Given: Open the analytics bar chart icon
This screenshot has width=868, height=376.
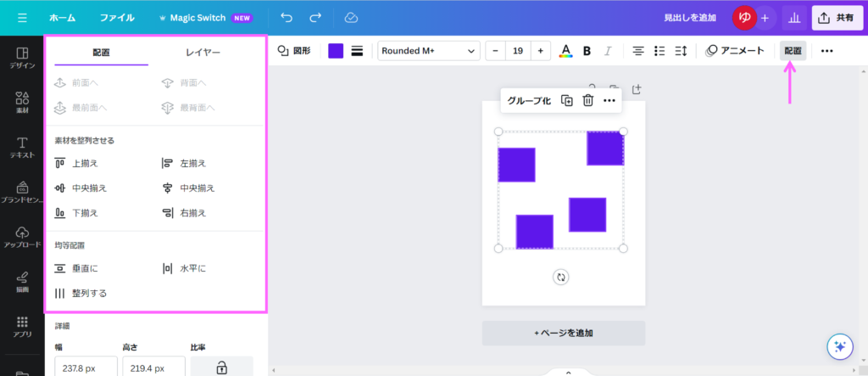Looking at the screenshot, I should tap(794, 17).
